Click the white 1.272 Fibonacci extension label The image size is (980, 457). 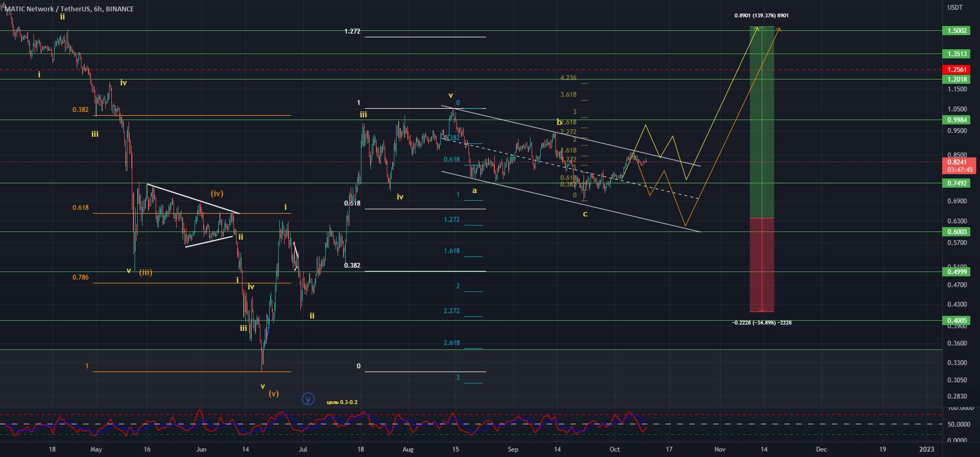point(352,31)
